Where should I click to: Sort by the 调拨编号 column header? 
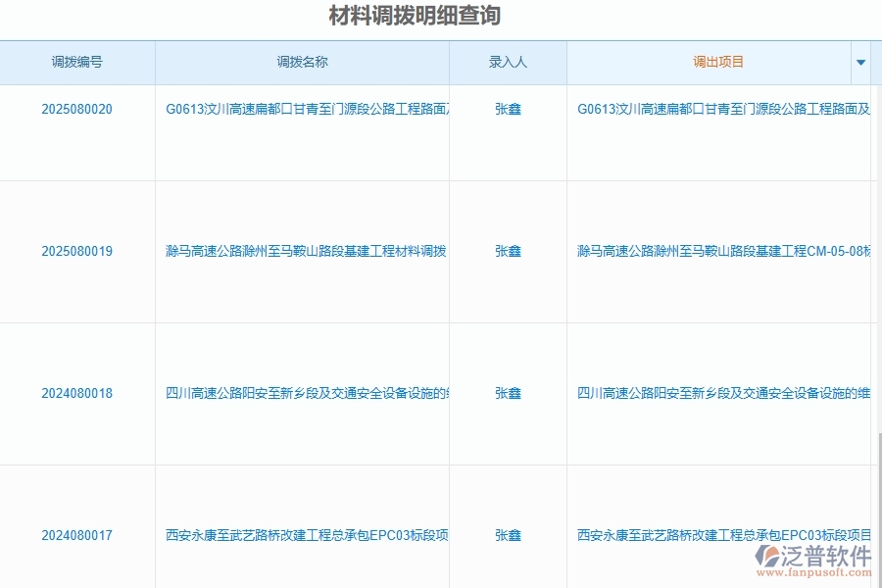(x=77, y=61)
